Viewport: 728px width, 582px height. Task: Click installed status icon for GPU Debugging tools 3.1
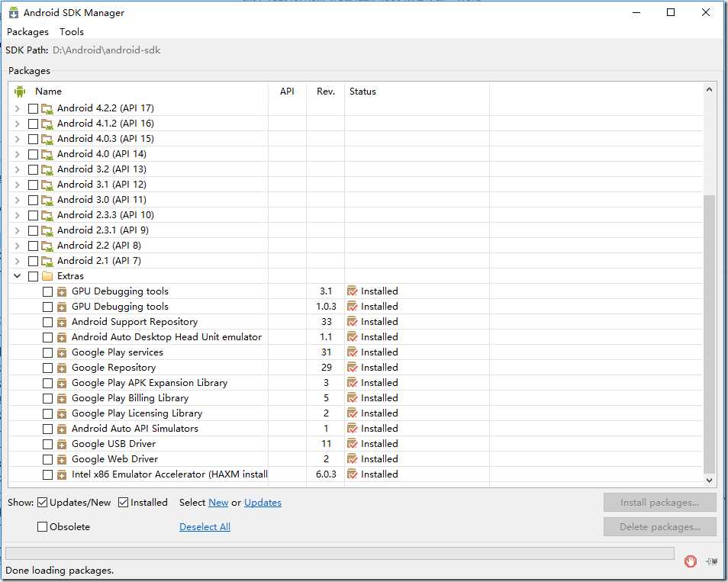(x=353, y=291)
